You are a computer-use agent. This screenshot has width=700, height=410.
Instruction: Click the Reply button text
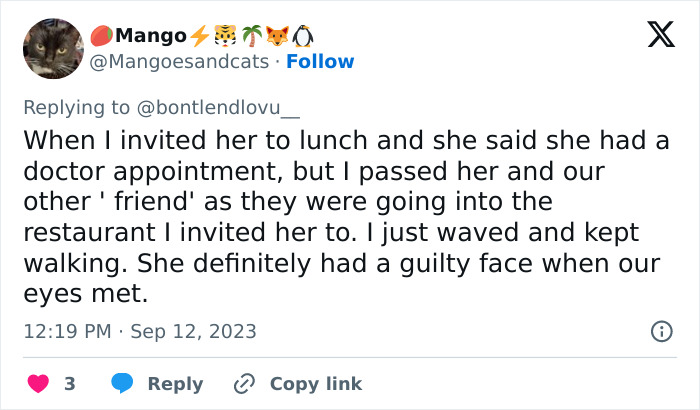pyautogui.click(x=175, y=383)
